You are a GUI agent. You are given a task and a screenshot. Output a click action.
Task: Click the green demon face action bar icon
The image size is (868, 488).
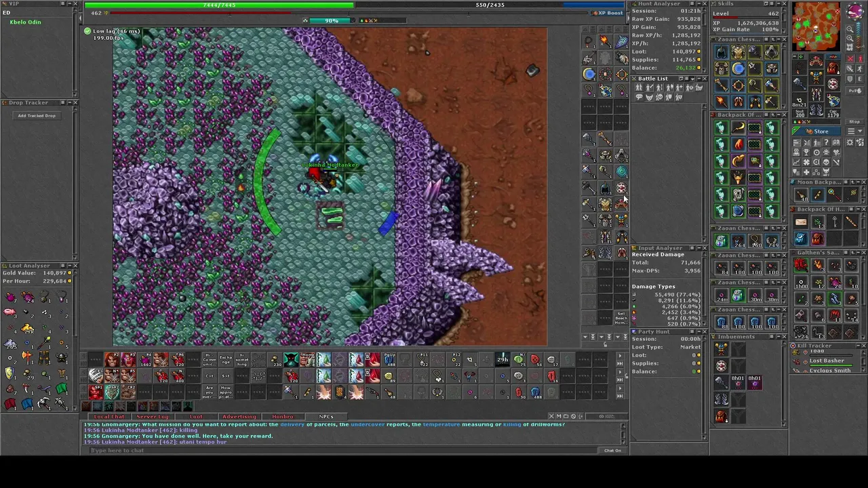(291, 359)
